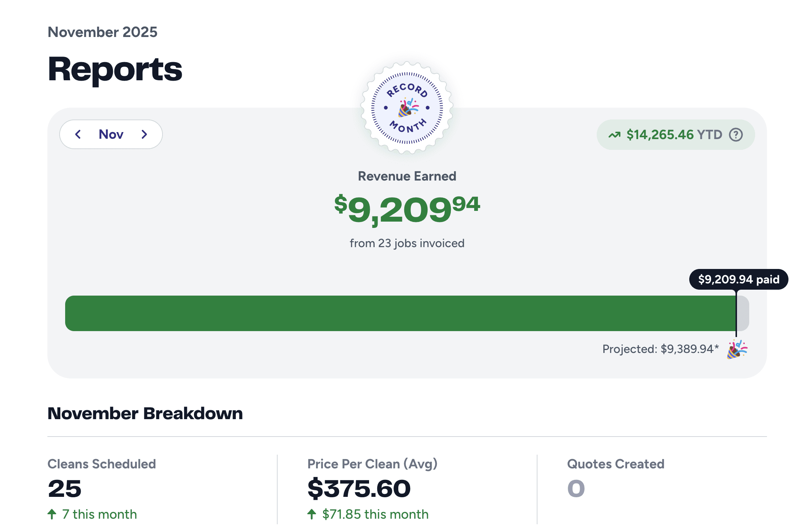Click the trending-up arrow icon beside YTD
The image size is (804, 532).
(614, 135)
